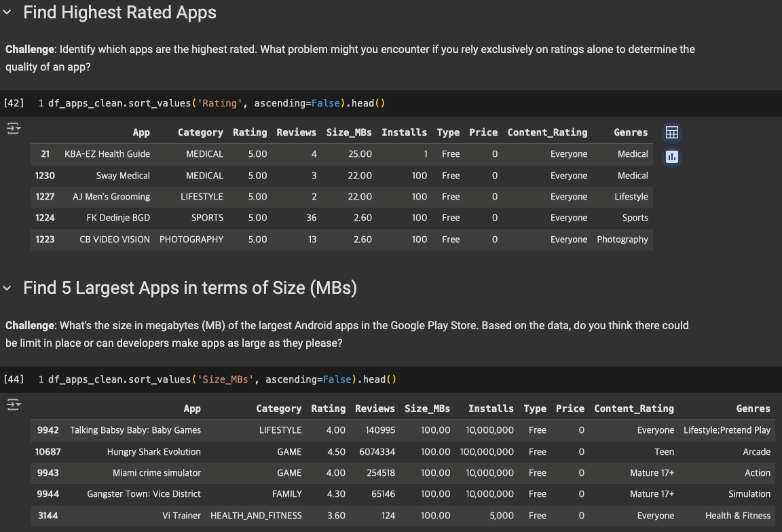Screen dimensions: 782x532
Task: Click into the sort by Rating code
Action: 216,103
